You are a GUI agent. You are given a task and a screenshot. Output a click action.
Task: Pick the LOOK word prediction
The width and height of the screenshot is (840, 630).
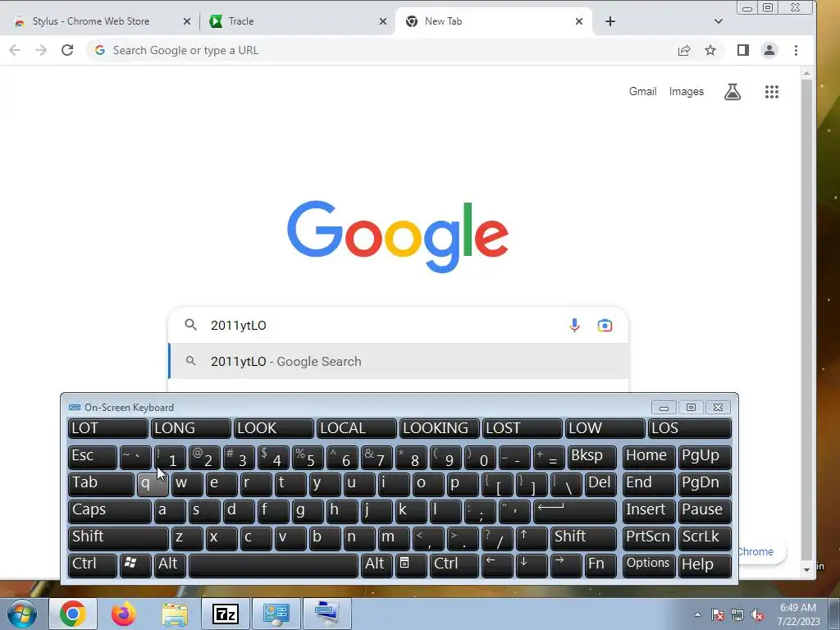(273, 428)
